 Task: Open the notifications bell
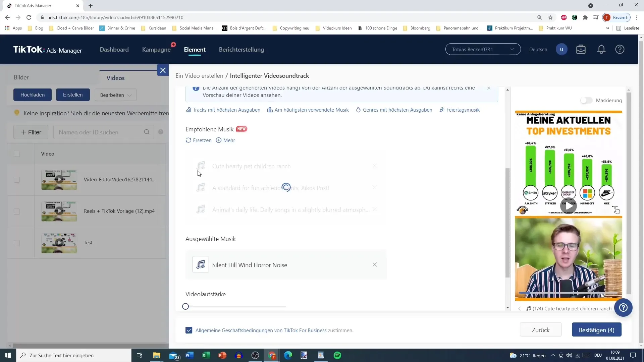[x=601, y=49]
